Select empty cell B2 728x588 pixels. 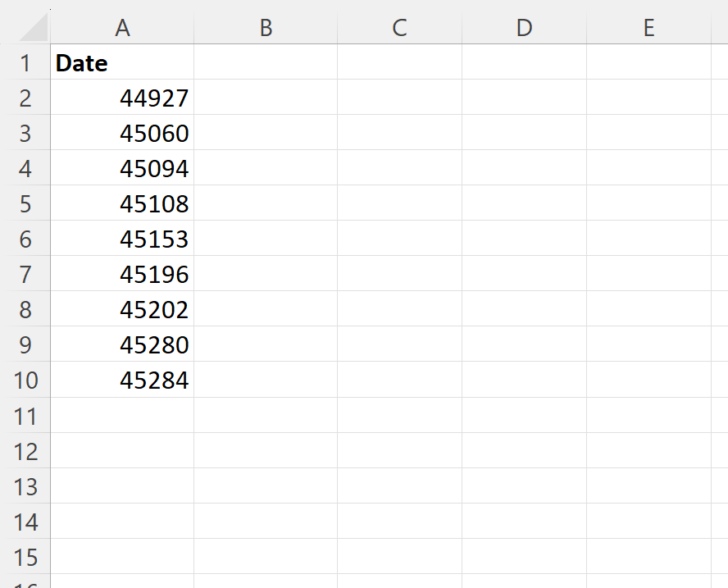point(266,98)
